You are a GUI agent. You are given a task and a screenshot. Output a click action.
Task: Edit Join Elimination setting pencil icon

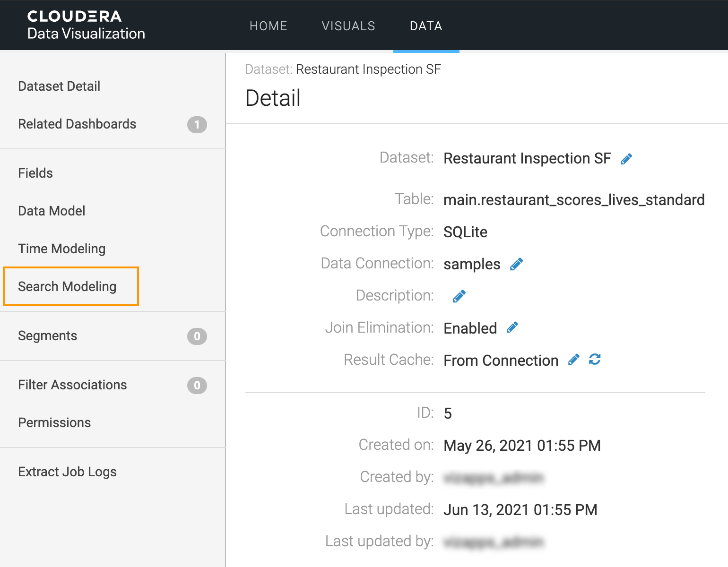[x=512, y=327]
